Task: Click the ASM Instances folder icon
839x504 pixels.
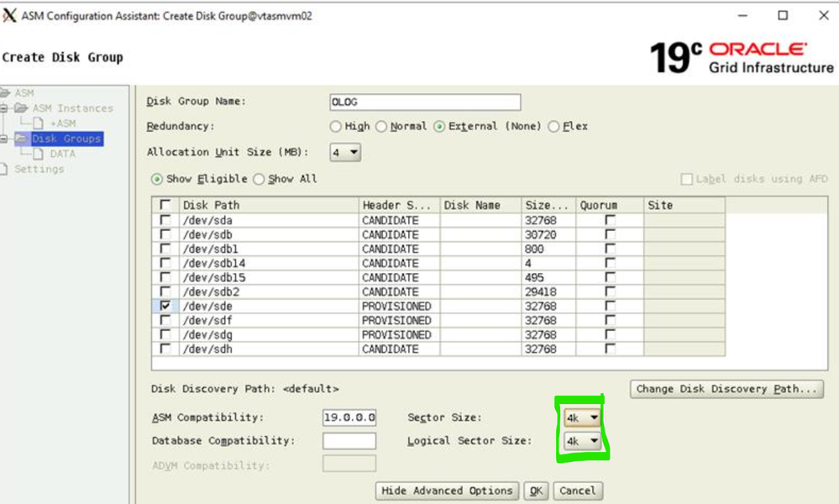Action: tap(21, 108)
